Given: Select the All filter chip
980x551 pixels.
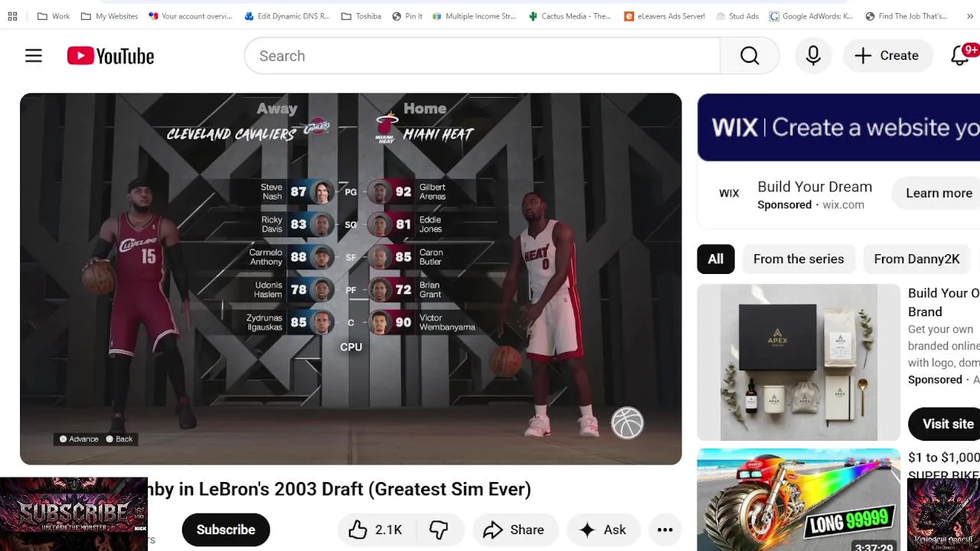Looking at the screenshot, I should 716,259.
